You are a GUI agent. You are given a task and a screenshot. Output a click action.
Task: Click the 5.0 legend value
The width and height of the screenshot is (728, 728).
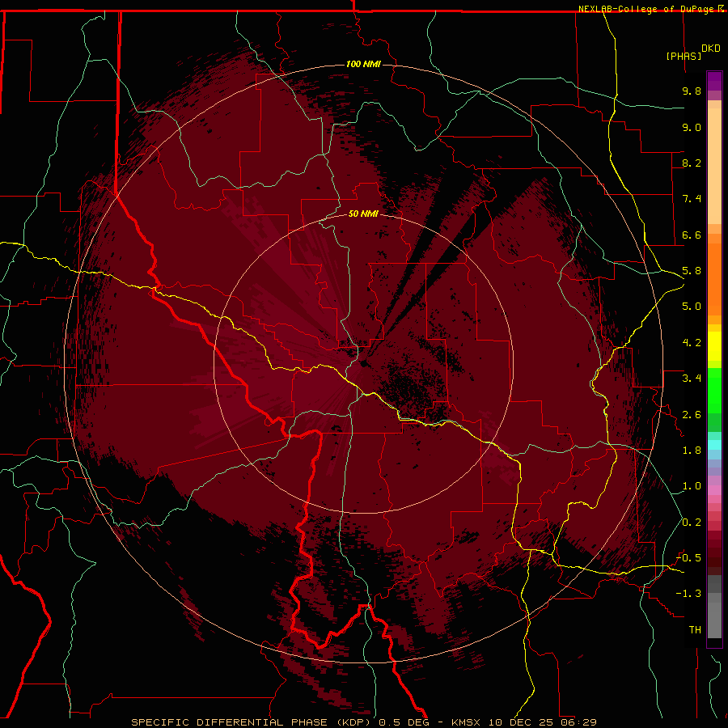coord(692,307)
